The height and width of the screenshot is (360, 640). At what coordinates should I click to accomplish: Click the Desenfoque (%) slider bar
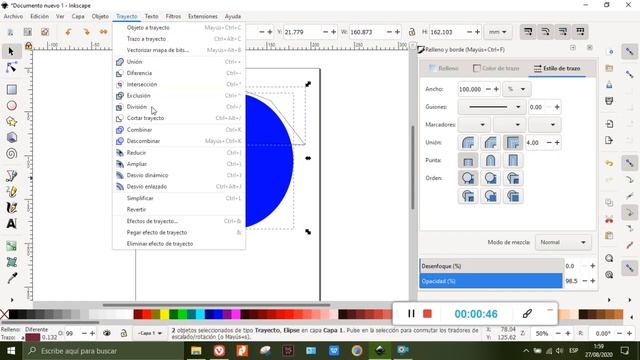coord(491,266)
